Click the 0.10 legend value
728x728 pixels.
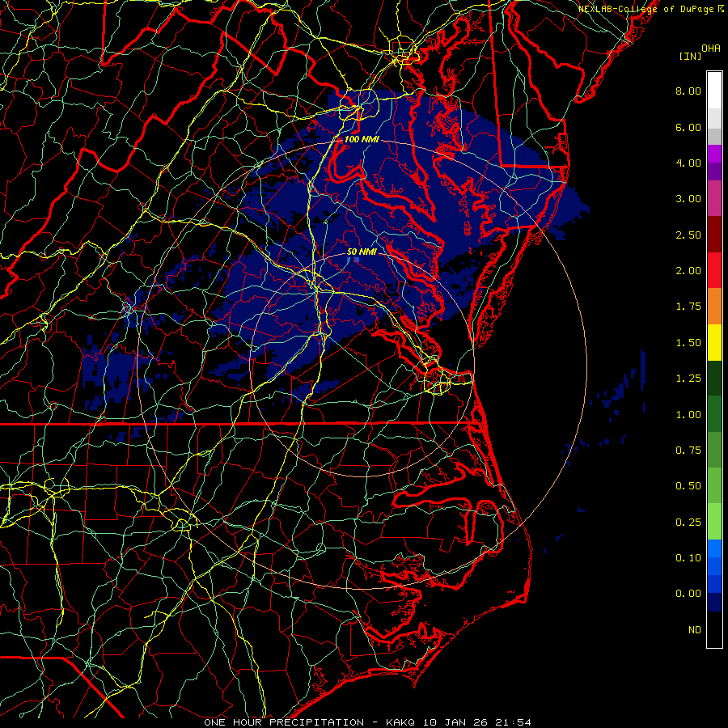pyautogui.click(x=688, y=558)
